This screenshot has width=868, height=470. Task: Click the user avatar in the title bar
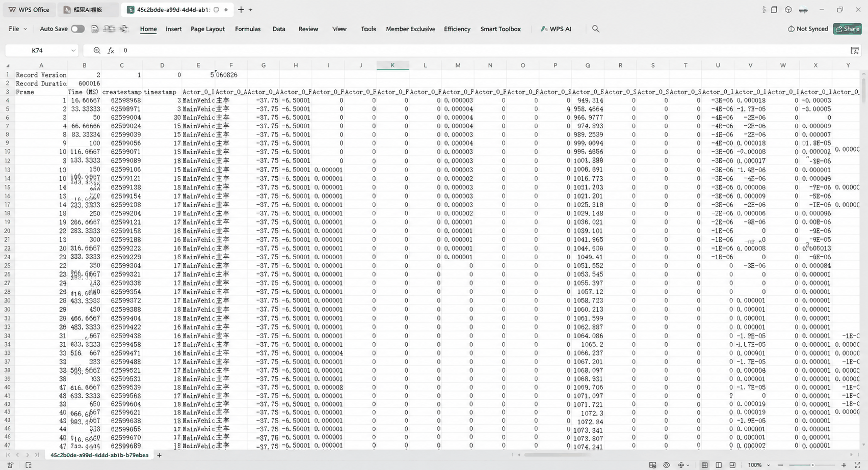803,10
